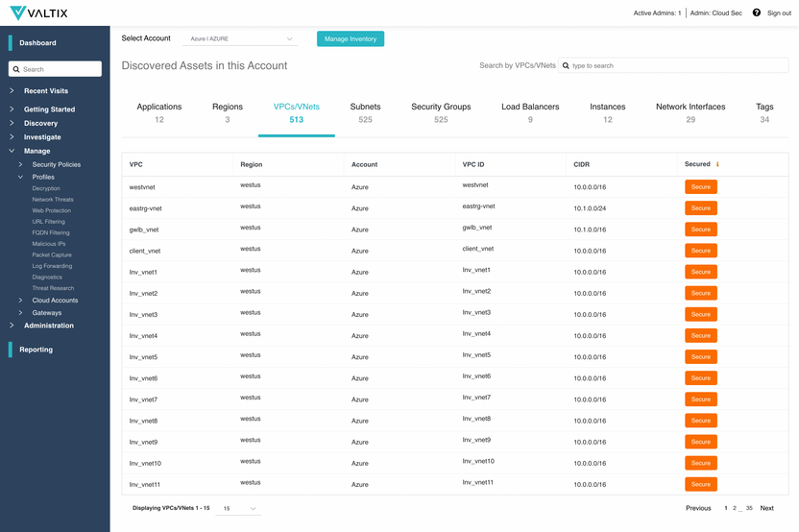Click Secure button for westvnet
Image resolution: width=799 pixels, height=532 pixels.
pos(701,187)
